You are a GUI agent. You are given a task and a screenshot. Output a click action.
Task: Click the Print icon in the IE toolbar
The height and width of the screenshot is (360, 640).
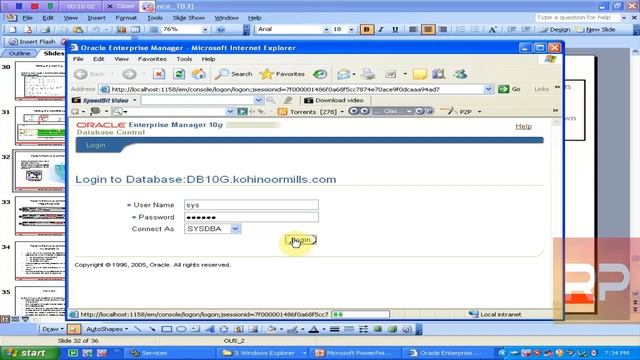[368, 74]
